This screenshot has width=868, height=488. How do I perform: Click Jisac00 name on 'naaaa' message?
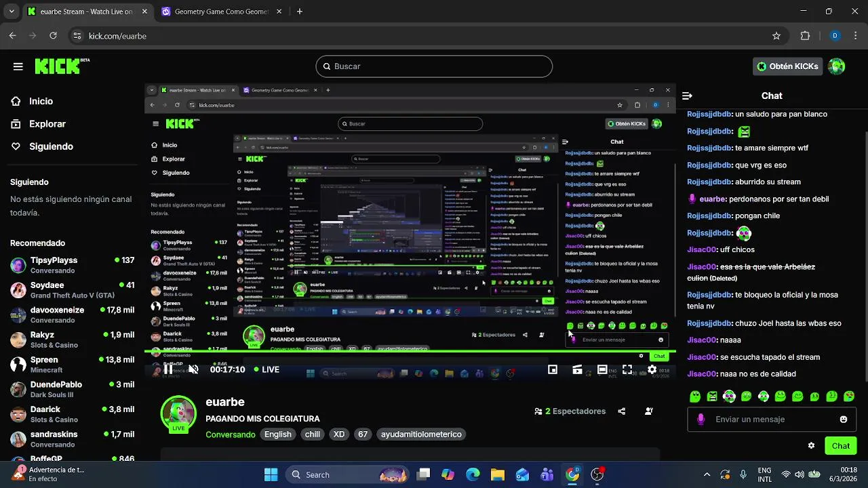(702, 340)
